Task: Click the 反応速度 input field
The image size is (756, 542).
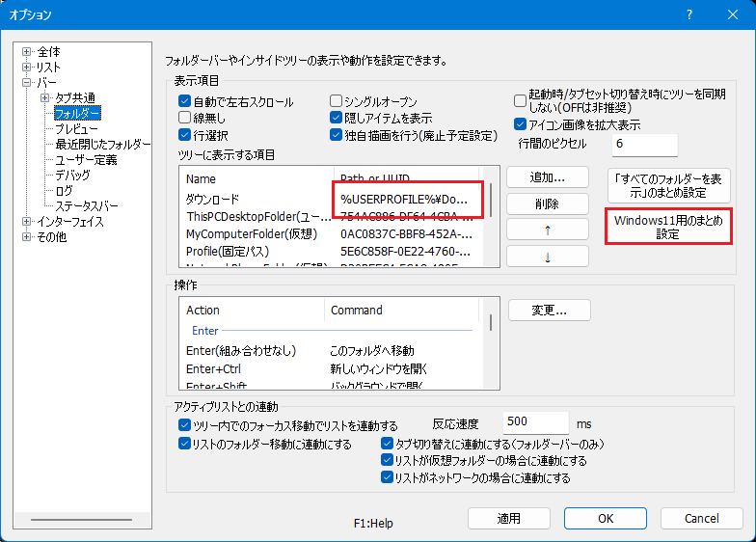Action: [535, 422]
